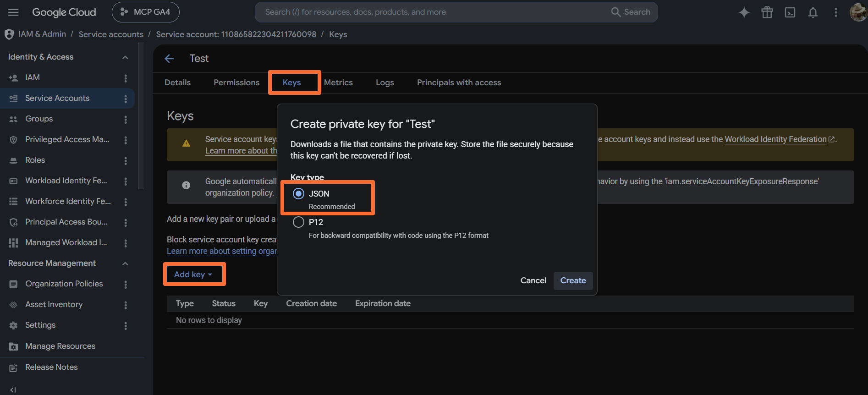Open Workforce Identity Federation in sidebar
This screenshot has height=395, width=868.
[67, 202]
